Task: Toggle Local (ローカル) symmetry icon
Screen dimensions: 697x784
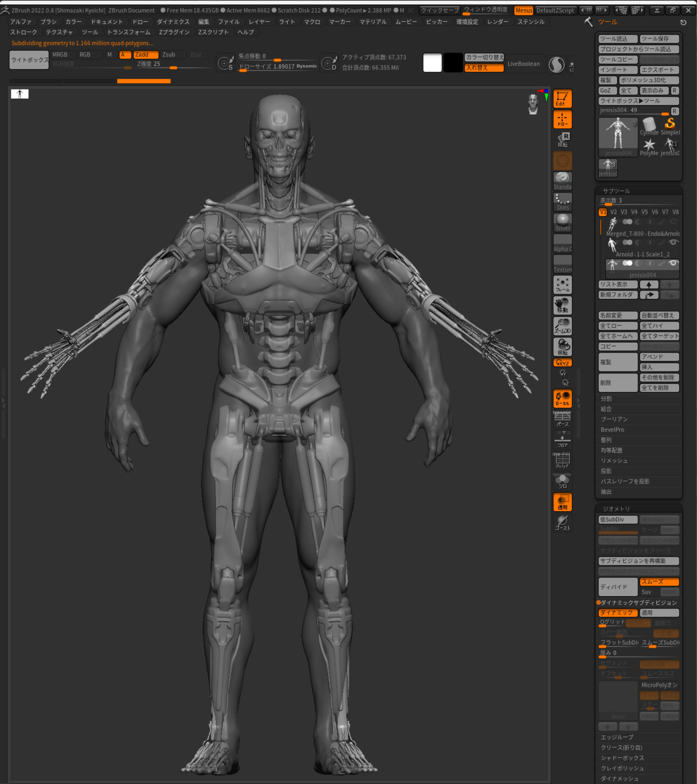Action: [562, 398]
